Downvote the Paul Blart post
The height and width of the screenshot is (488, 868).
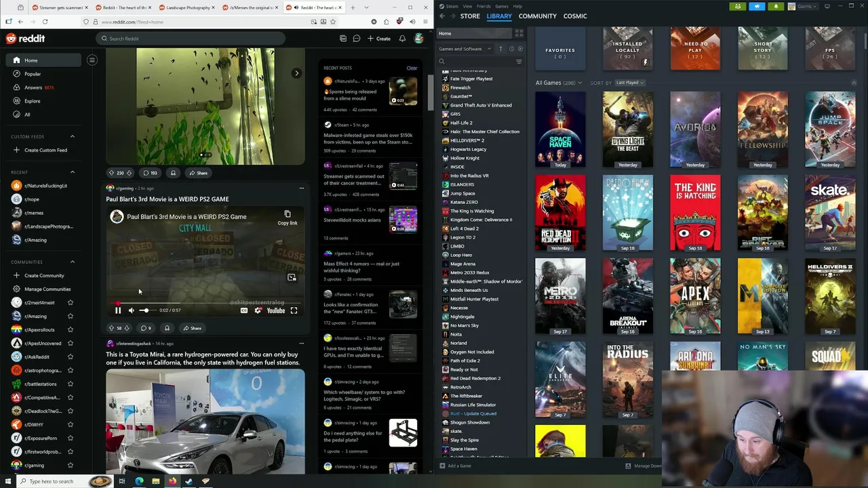[x=127, y=328]
